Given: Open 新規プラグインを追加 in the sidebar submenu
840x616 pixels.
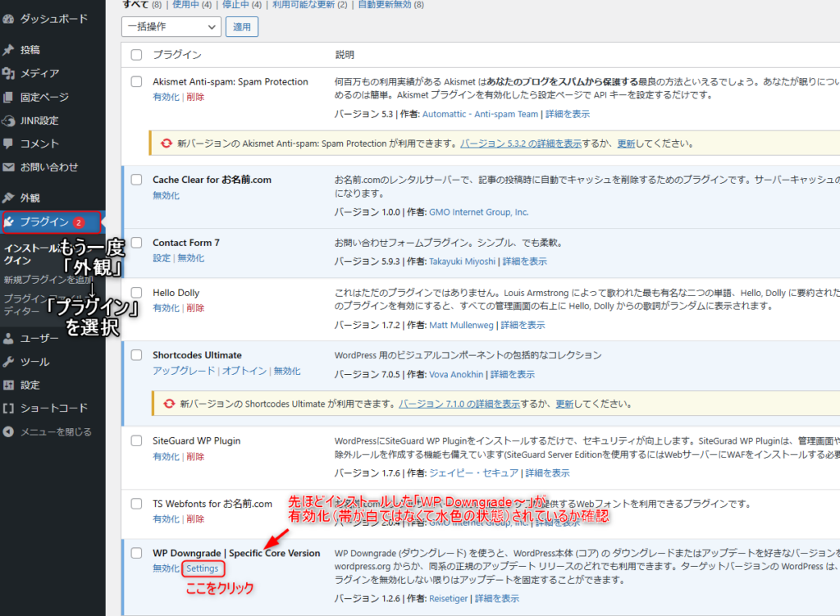Looking at the screenshot, I should point(48,280).
